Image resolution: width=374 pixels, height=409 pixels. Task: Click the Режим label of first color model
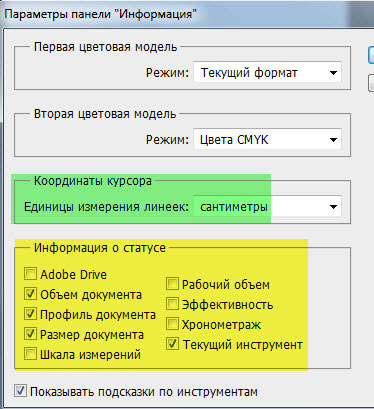pos(167,73)
